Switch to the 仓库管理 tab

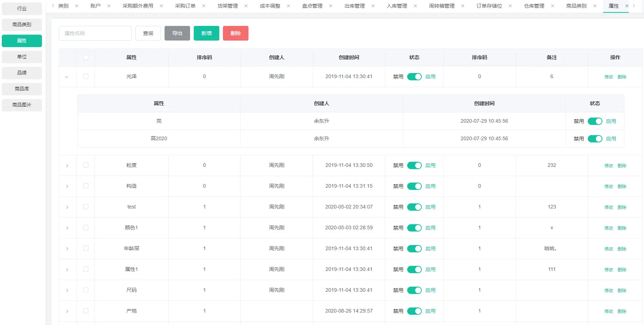[x=534, y=6]
